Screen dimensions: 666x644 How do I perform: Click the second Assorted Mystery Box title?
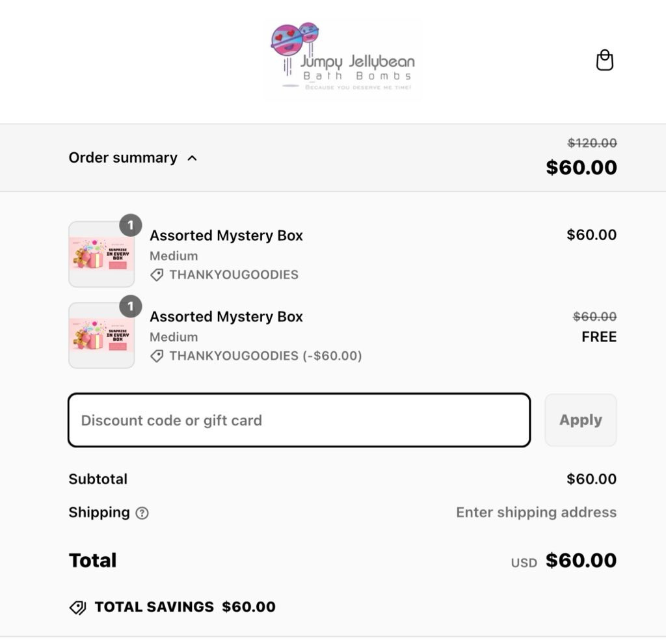(x=226, y=317)
